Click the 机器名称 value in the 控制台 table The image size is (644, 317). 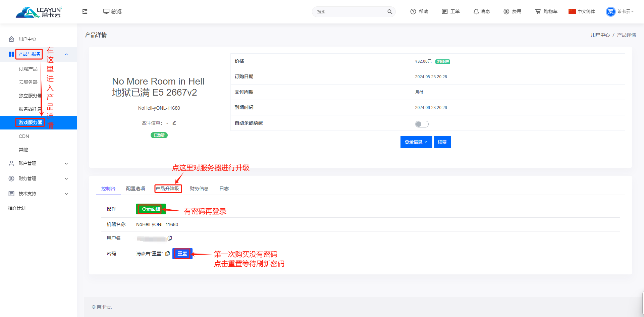coord(157,224)
